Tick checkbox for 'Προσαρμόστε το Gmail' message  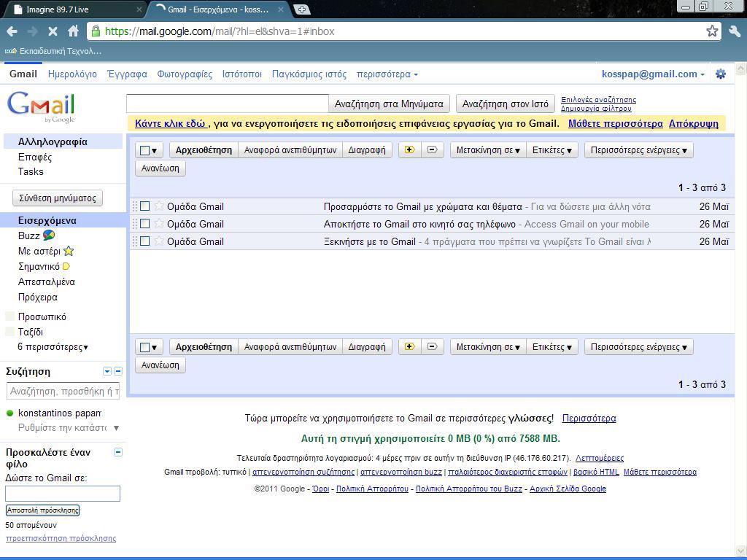[x=145, y=206]
